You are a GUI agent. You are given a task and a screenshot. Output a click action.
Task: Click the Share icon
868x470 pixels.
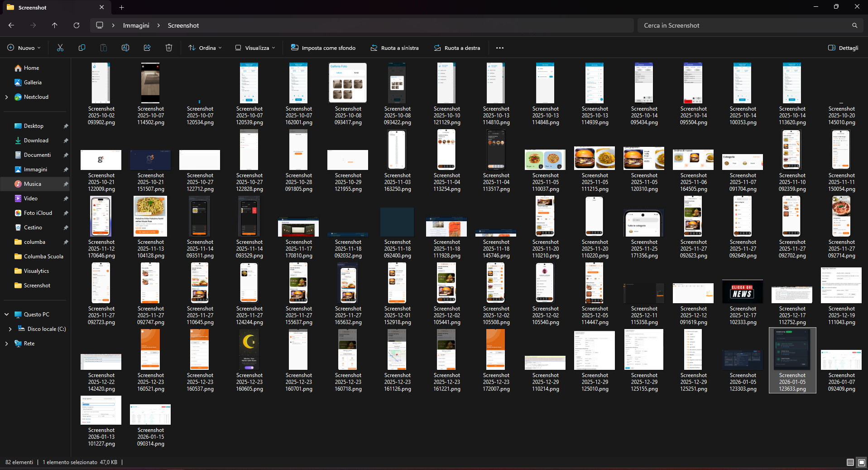[147, 48]
